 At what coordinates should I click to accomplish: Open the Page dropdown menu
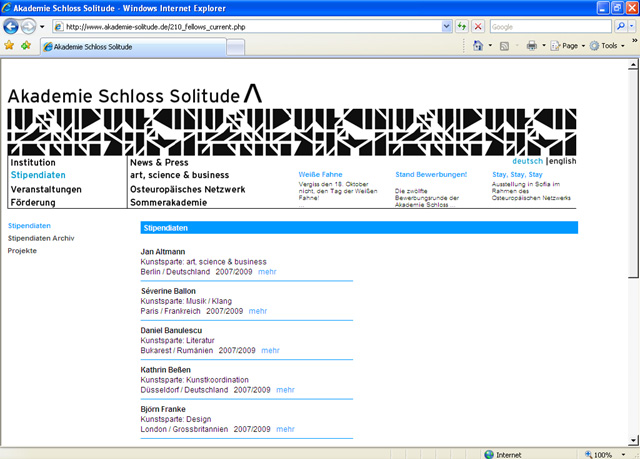[567, 46]
